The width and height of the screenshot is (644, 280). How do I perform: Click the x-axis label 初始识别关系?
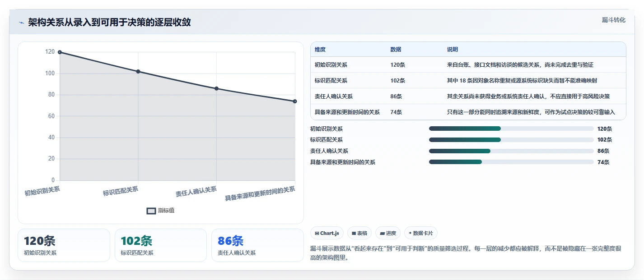pyautogui.click(x=42, y=191)
